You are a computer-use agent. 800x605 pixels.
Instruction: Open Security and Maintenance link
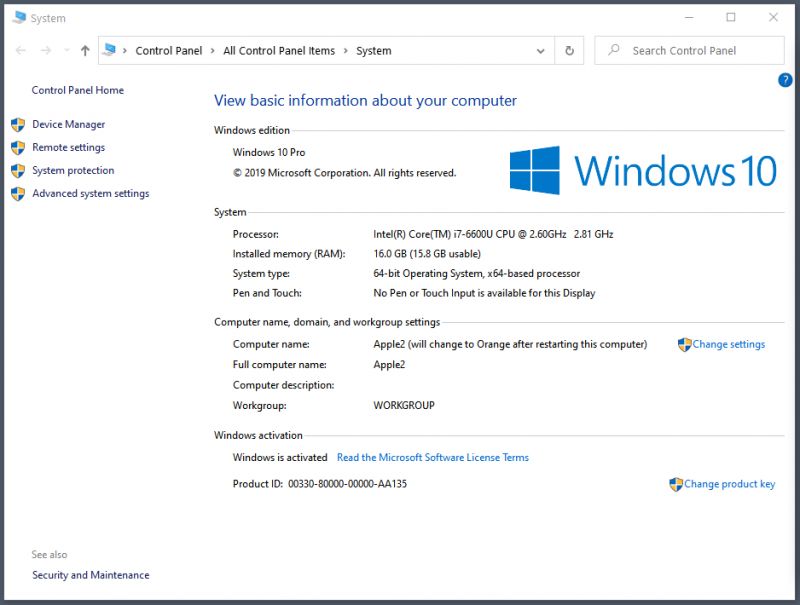pyautogui.click(x=90, y=575)
